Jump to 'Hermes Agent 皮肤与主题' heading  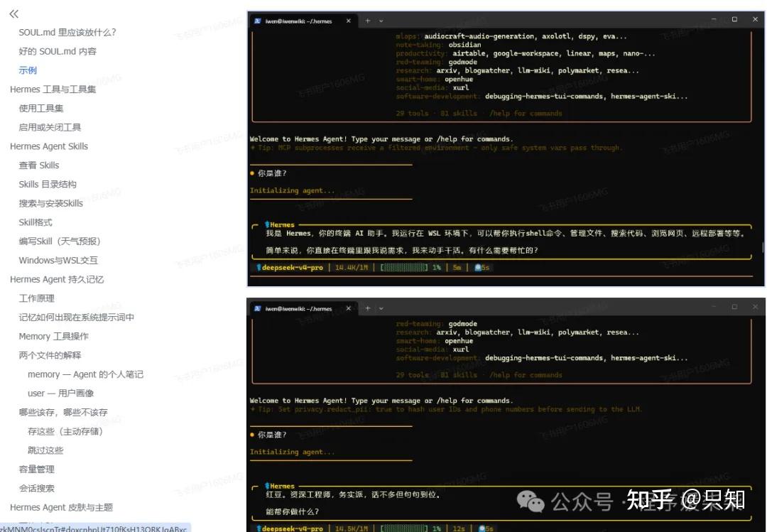pyautogui.click(x=61, y=508)
